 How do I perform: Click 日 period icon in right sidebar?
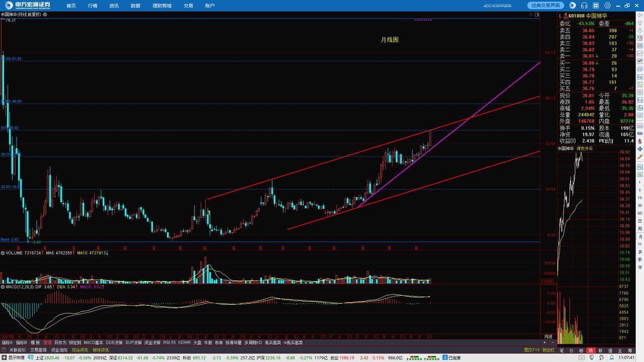(x=640, y=221)
